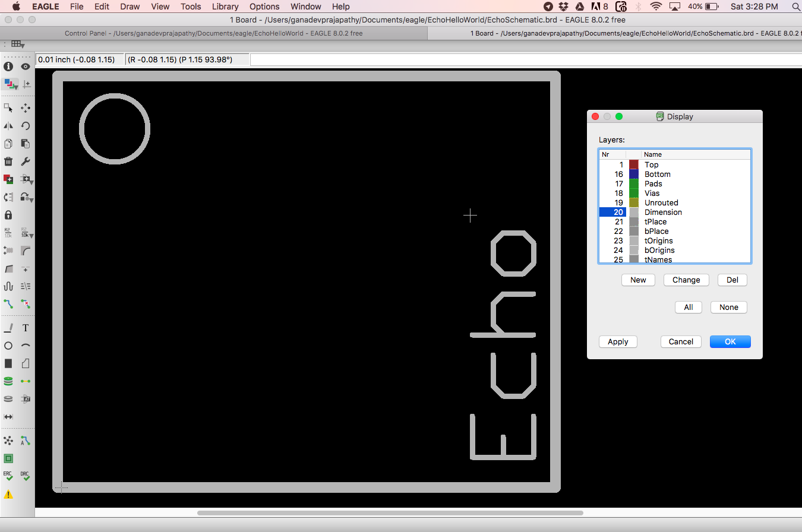Select the Via tool
Screen dimensions: 802x532
(8, 381)
